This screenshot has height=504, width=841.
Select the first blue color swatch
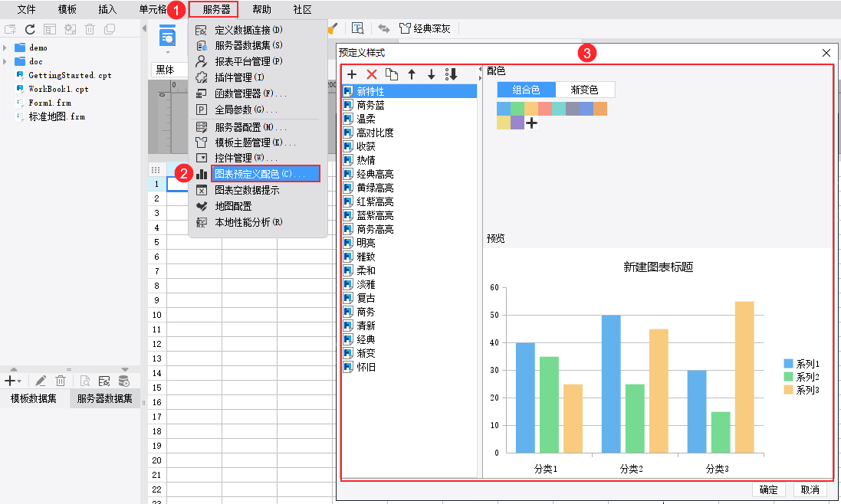(x=504, y=109)
